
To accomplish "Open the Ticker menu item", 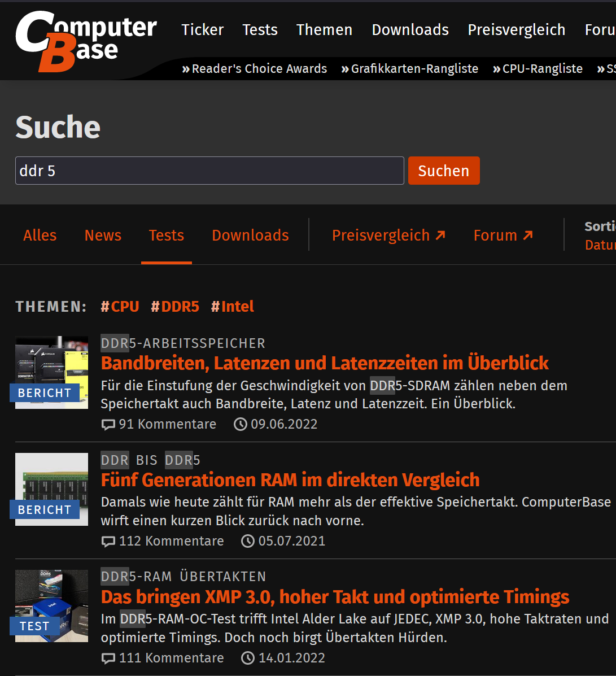I will 202,30.
